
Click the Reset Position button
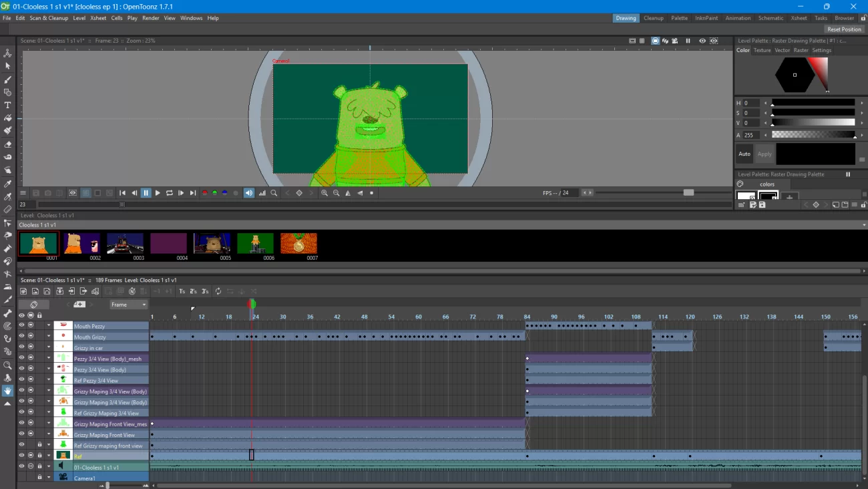click(844, 29)
